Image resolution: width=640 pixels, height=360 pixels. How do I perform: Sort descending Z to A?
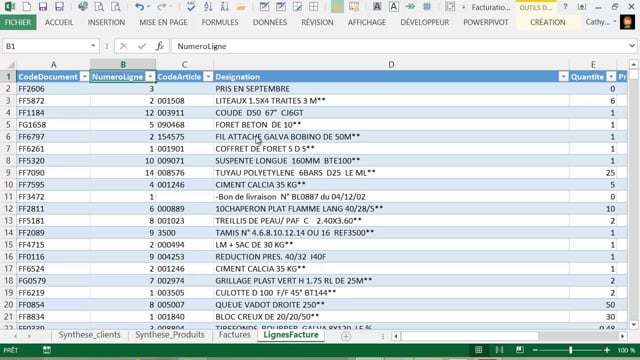click(224, 7)
